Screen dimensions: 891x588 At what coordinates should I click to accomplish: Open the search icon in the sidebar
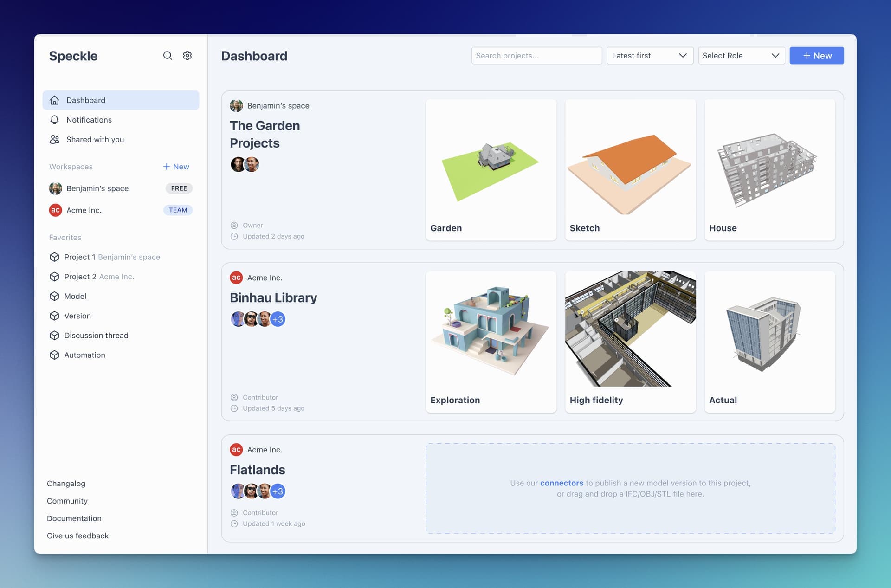click(168, 55)
